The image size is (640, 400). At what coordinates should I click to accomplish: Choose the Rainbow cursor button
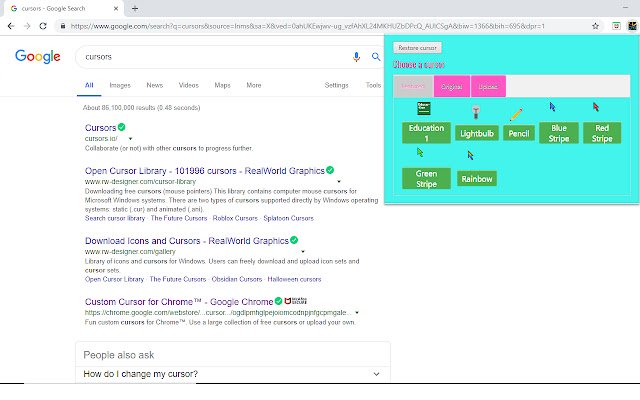477,179
